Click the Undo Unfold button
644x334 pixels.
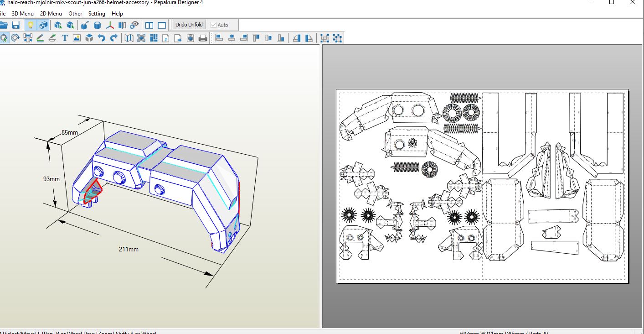tap(189, 25)
